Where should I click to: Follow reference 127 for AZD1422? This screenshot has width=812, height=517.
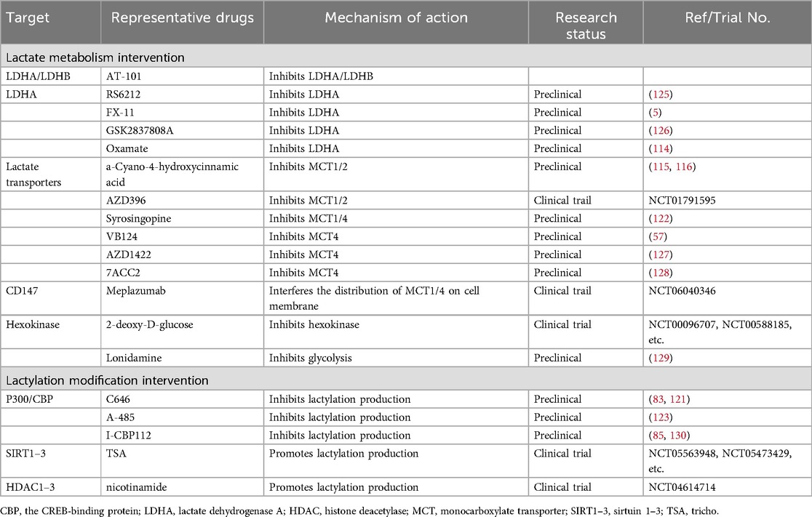tap(661, 255)
